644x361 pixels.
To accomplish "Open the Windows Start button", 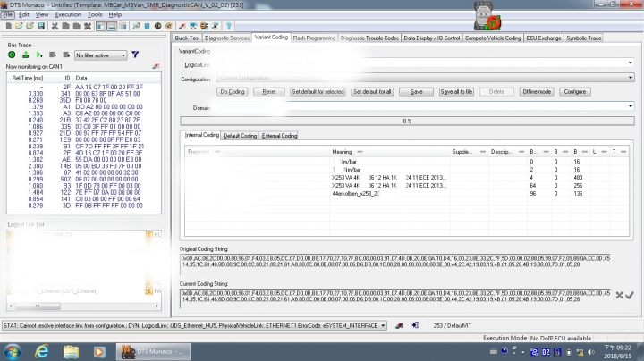I will coord(13,351).
